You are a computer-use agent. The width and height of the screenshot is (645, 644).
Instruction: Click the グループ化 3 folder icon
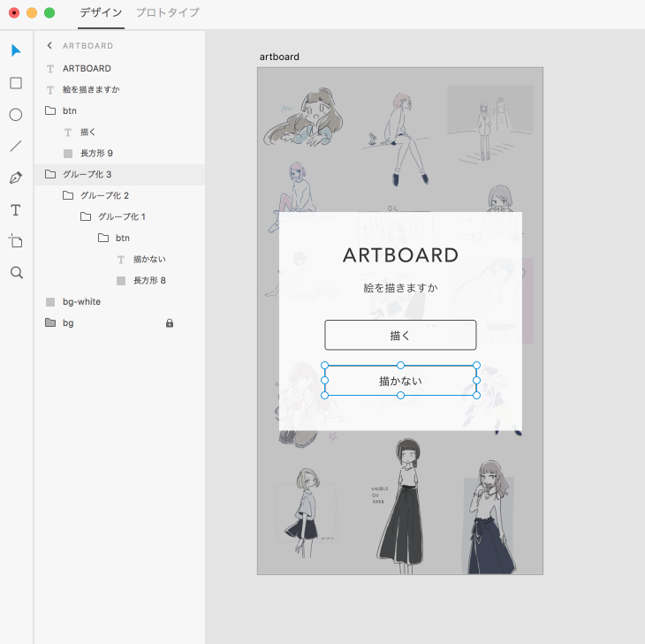coord(50,174)
